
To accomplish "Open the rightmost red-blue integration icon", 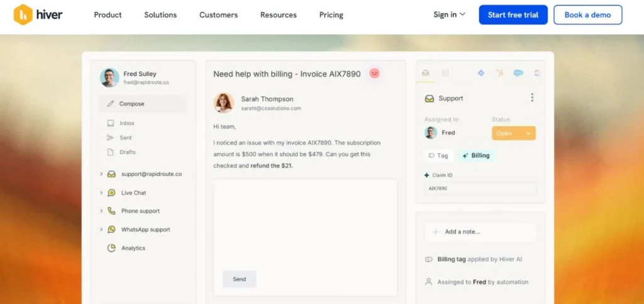I will [536, 73].
